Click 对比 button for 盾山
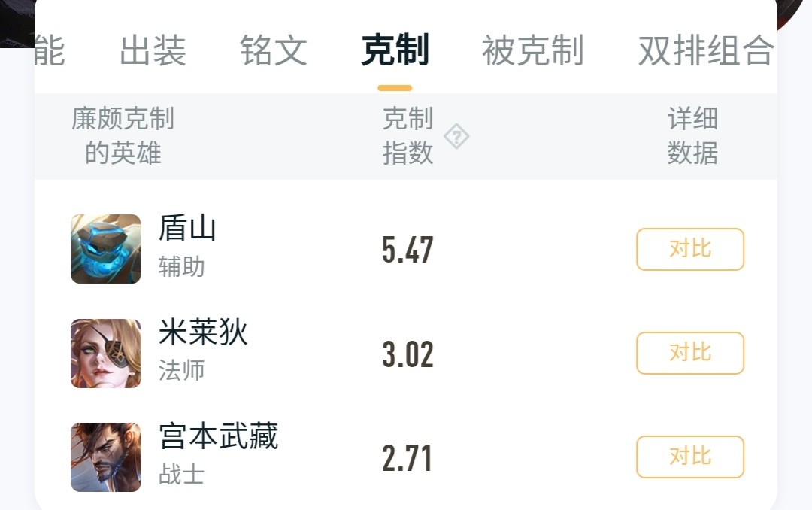 coord(690,249)
